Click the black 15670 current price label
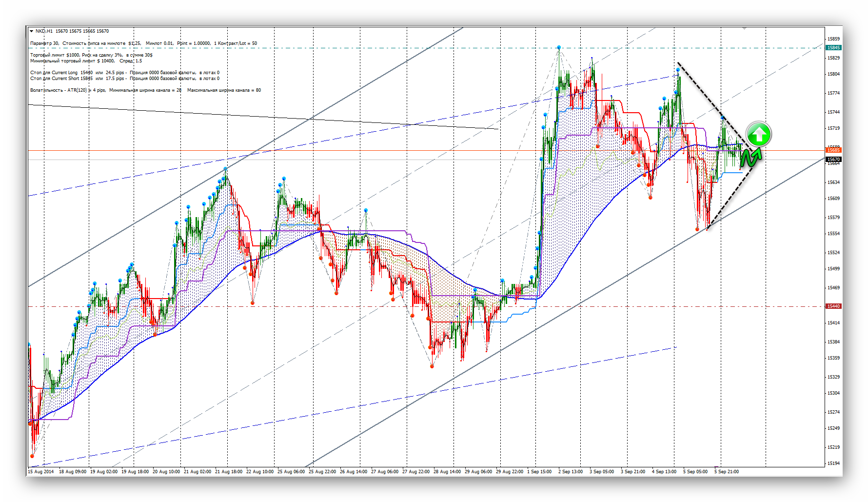Screen dimensions: 868x502 (833, 160)
